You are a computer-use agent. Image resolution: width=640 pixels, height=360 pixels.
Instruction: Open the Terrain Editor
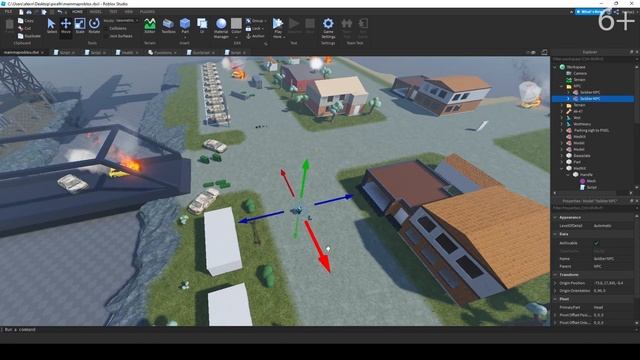[150, 26]
